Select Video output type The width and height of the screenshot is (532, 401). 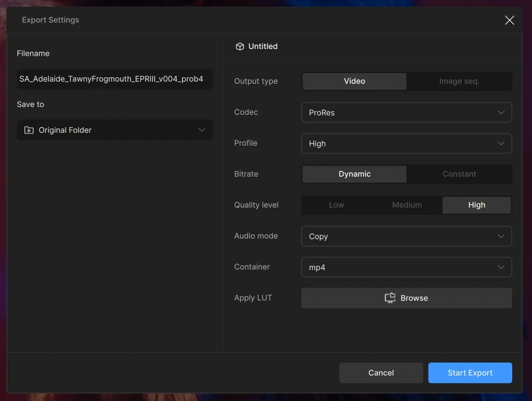(x=354, y=81)
